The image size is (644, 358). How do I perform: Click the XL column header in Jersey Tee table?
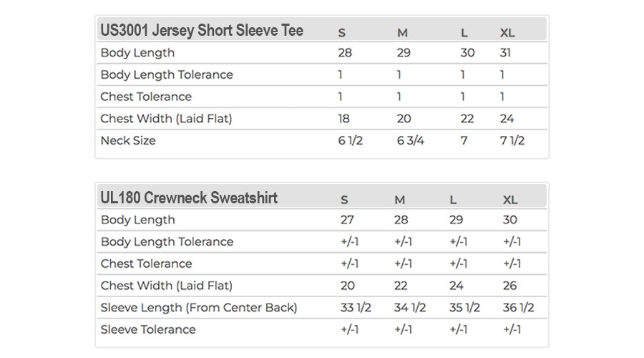click(507, 33)
